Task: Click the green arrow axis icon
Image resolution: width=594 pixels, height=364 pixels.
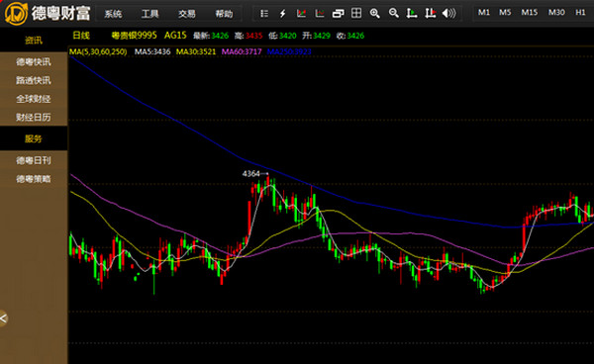Action: coord(412,14)
